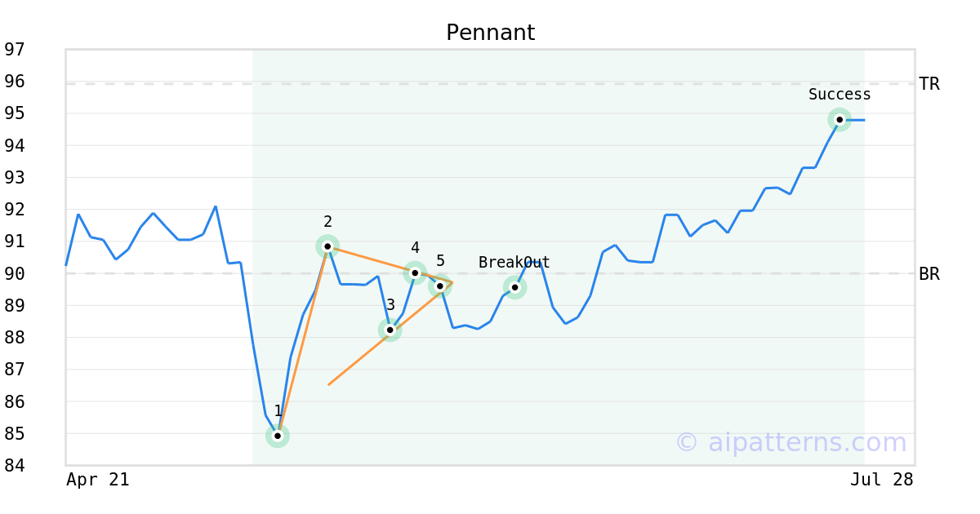Open the aipatterns.com watermark link
This screenshot has width=980, height=514.
pyautogui.click(x=791, y=442)
